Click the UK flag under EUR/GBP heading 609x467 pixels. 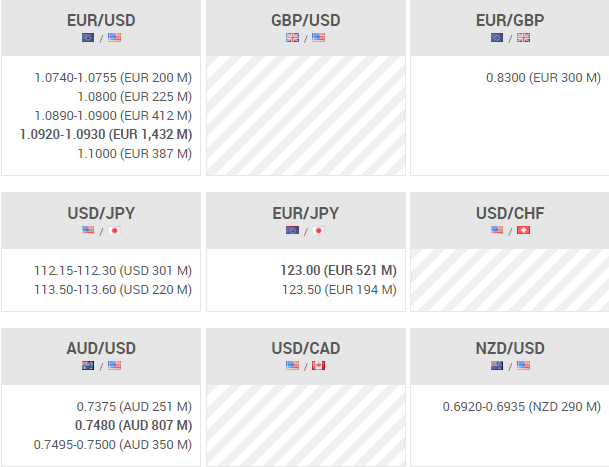pos(523,38)
